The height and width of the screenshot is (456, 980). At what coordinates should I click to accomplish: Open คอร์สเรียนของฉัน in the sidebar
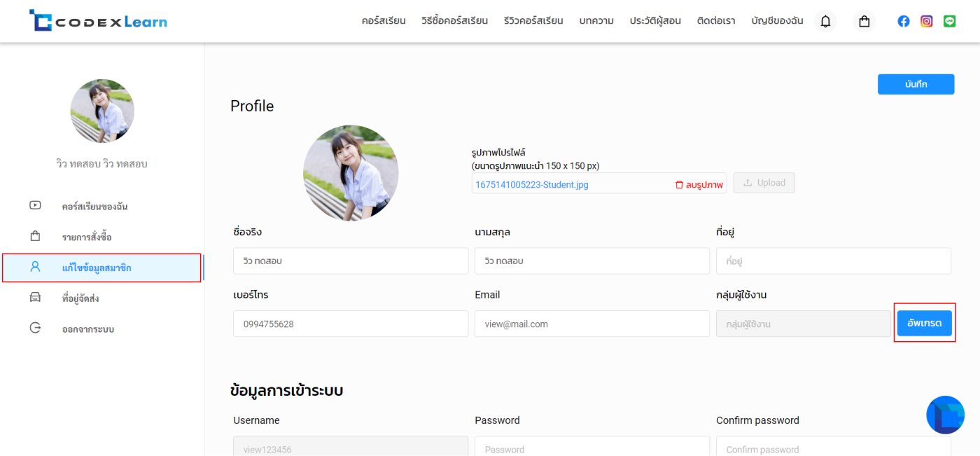(94, 207)
